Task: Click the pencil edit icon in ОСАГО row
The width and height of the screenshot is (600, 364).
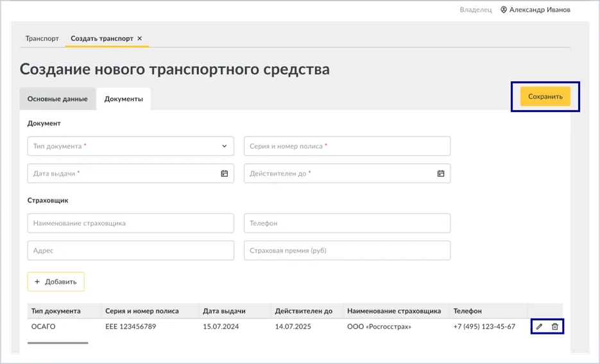Action: coord(539,327)
